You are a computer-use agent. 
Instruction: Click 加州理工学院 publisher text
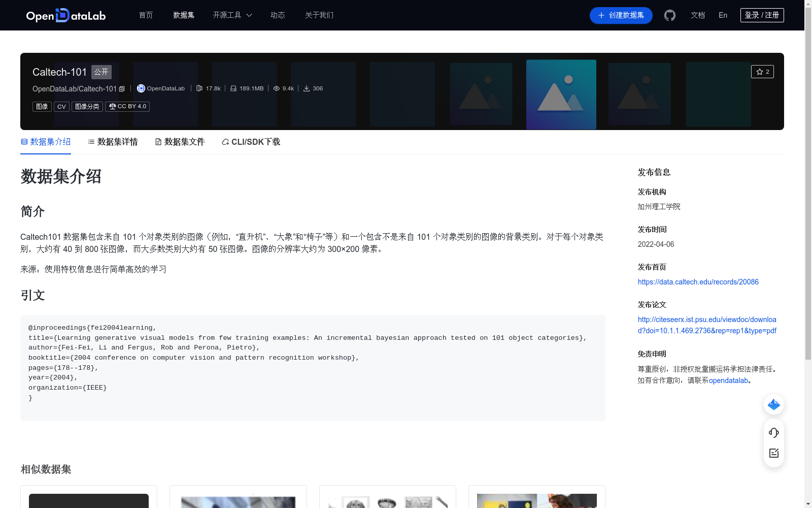click(x=659, y=207)
